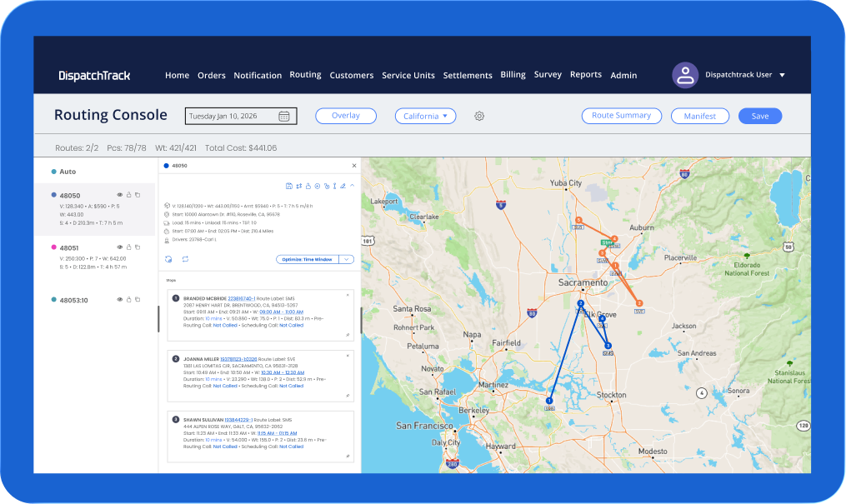Click the save route icon in 48050 panel
The width and height of the screenshot is (846, 504).
(288, 186)
